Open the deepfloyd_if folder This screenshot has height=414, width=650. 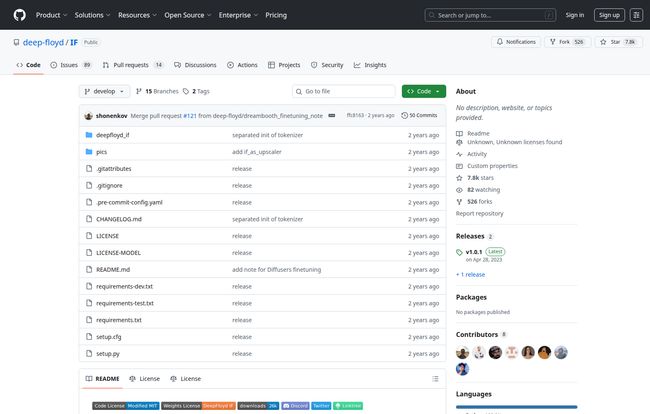[112, 135]
